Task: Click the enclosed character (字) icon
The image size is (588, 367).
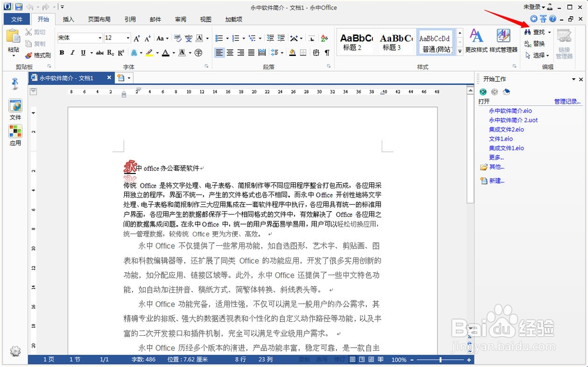Action: pyautogui.click(x=198, y=53)
